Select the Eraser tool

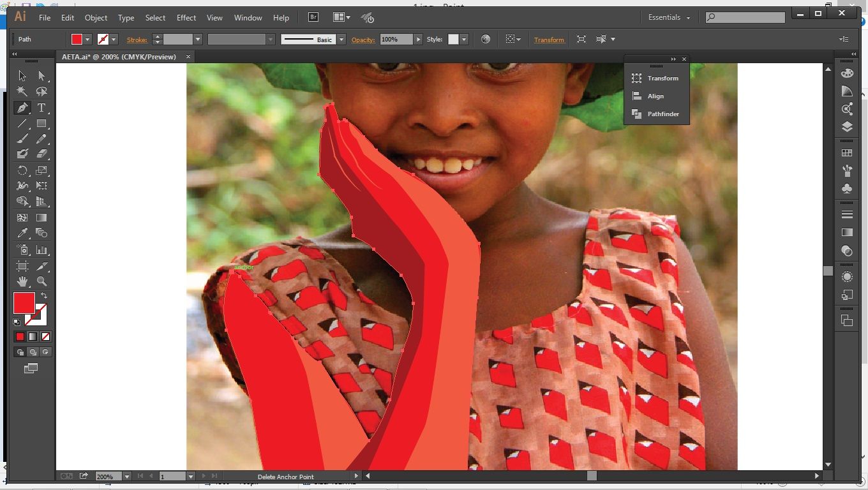[41, 154]
